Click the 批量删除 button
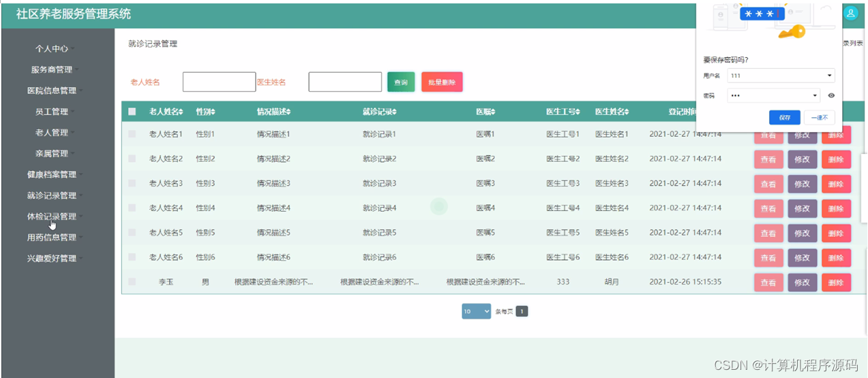This screenshot has width=868, height=378. [x=442, y=82]
